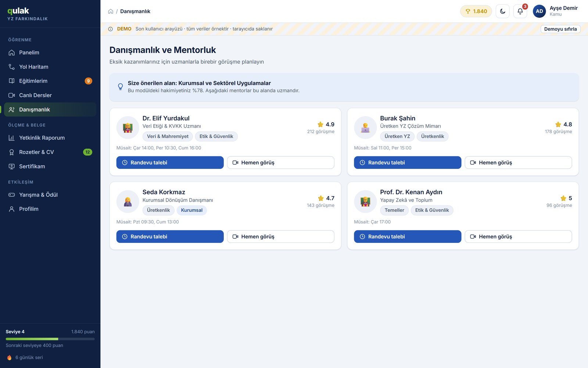This screenshot has width=588, height=368.
Task: Click Hemen görüş for Seda Korkmaz
Action: (280, 237)
